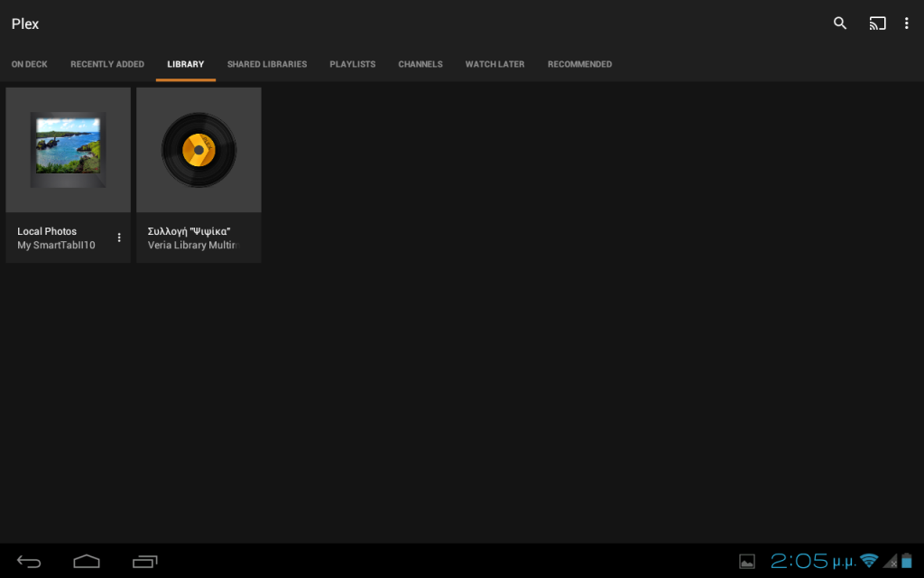Open the recent apps switcher

[144, 562]
